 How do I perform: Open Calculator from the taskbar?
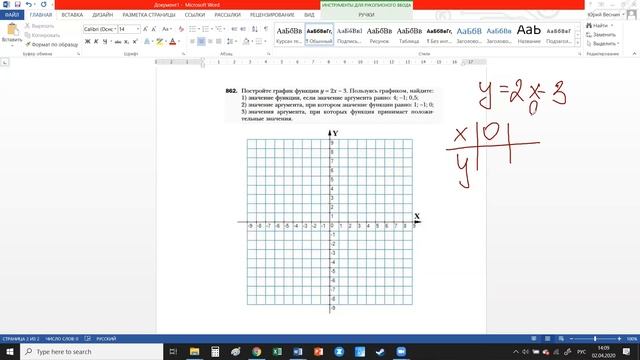click(x=215, y=351)
